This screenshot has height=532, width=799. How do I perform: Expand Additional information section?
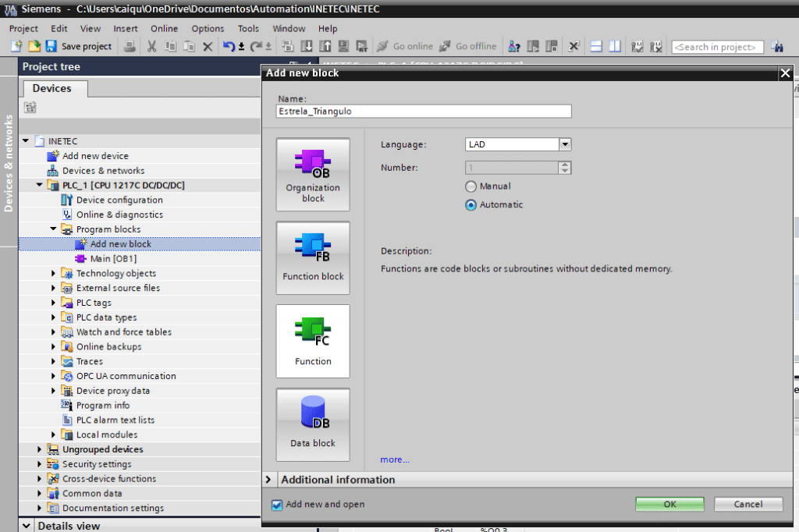click(x=268, y=480)
